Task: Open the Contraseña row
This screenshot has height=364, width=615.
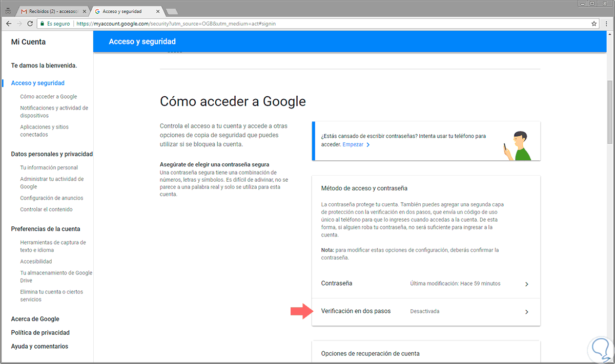Action: [426, 284]
